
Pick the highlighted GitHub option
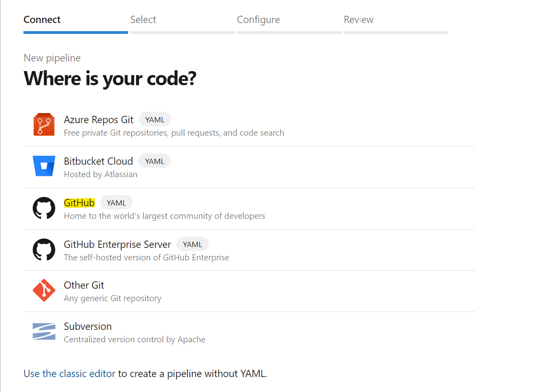pyautogui.click(x=79, y=203)
